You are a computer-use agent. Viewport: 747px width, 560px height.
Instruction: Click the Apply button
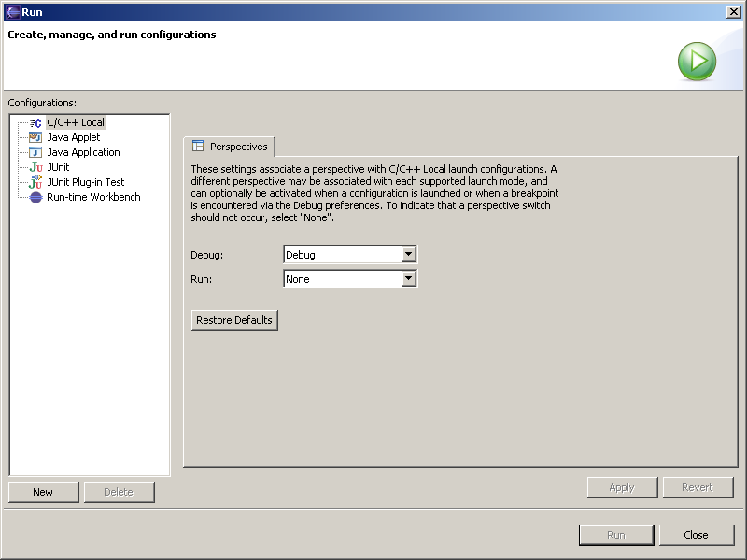pyautogui.click(x=622, y=487)
